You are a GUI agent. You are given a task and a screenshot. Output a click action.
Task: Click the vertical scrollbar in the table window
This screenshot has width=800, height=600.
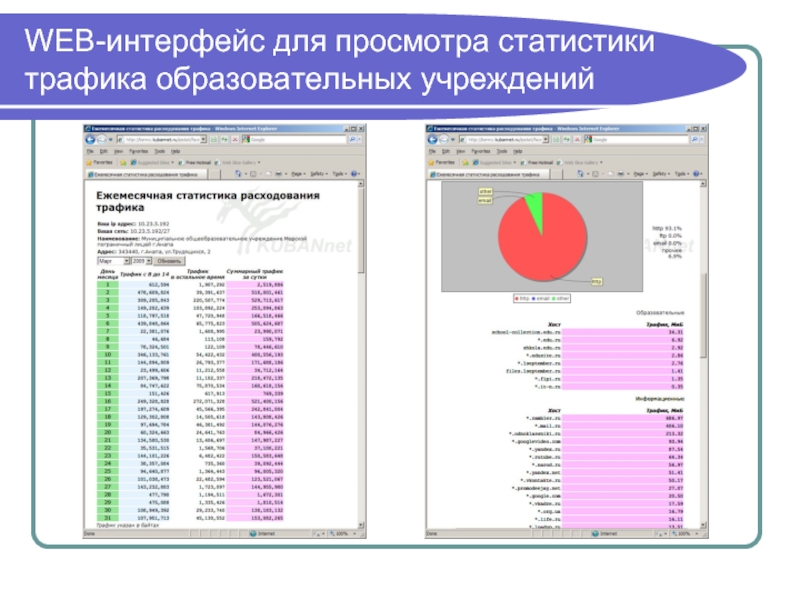click(361, 354)
